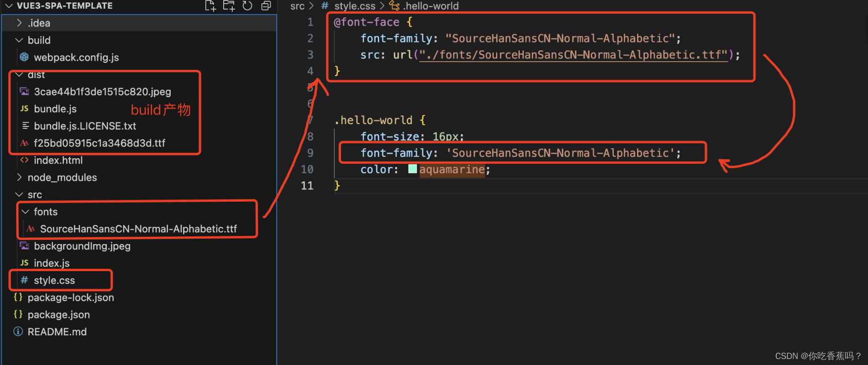868x365 pixels.
Task: Open the index.html file
Action: tap(58, 160)
